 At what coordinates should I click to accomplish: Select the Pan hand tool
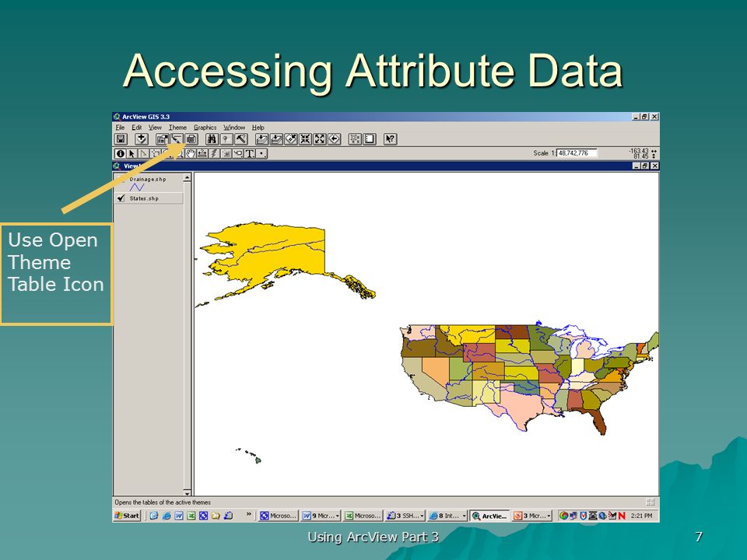[x=191, y=153]
